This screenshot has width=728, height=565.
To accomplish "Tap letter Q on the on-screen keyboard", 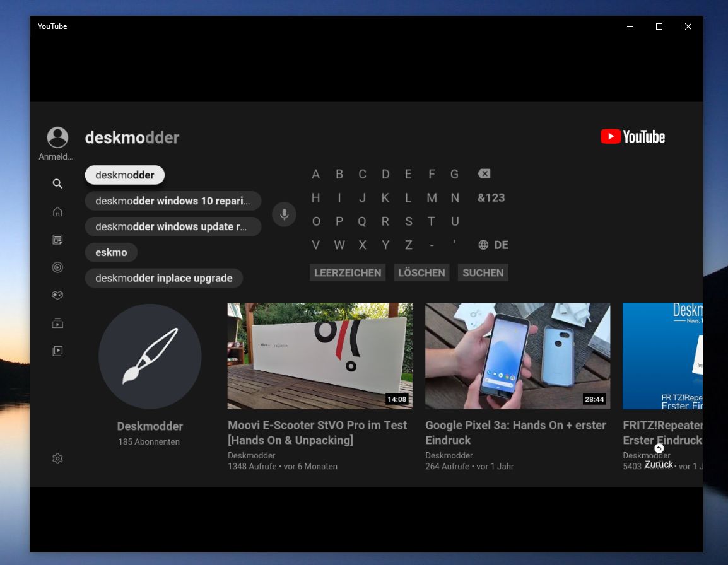I will (362, 221).
